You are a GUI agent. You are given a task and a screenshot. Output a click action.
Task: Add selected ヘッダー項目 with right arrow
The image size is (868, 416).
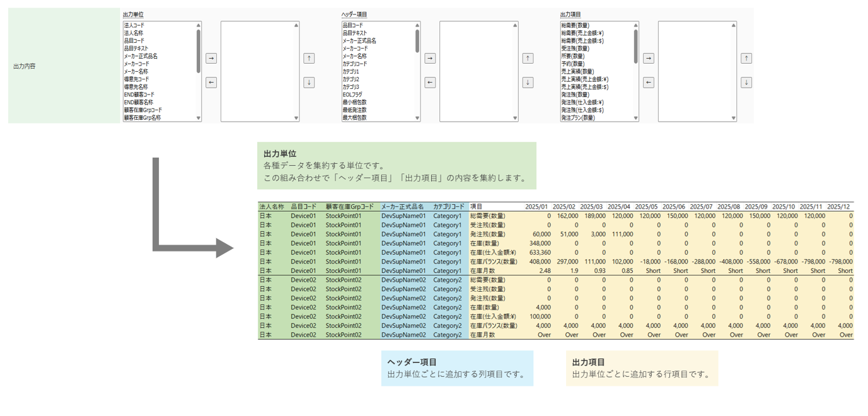click(x=430, y=58)
